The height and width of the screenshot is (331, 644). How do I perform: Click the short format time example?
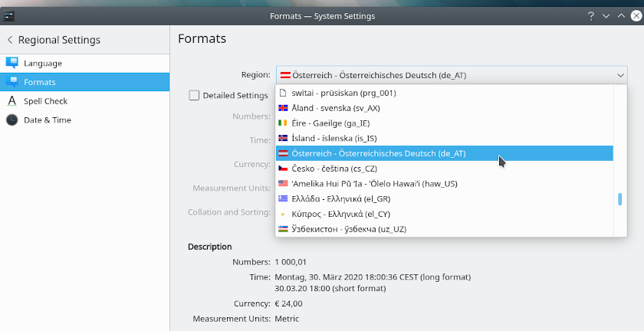330,288
